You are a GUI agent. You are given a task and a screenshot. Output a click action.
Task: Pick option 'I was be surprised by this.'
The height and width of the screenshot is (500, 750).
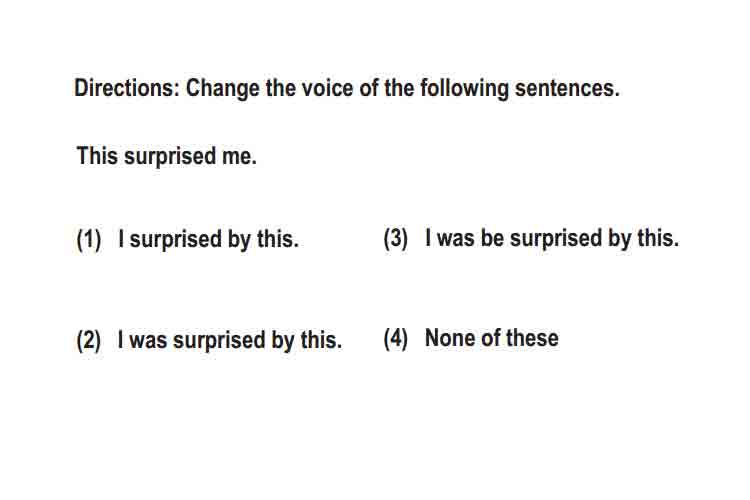(x=552, y=238)
